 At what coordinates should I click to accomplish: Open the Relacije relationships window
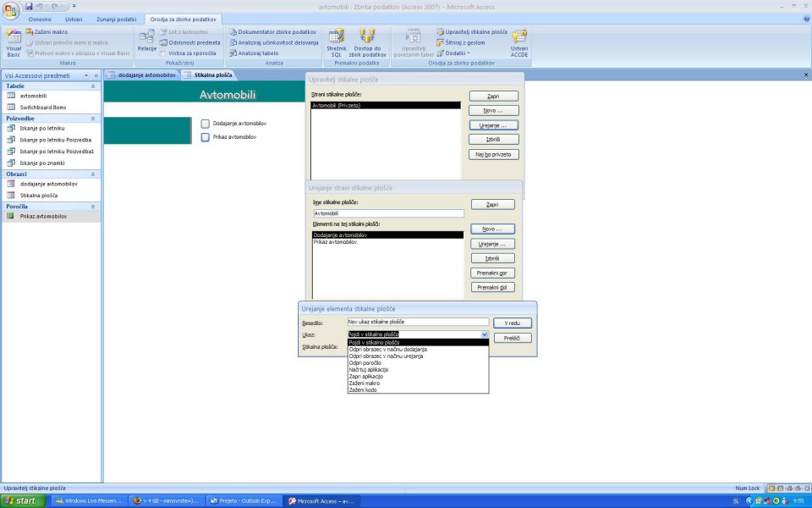pos(146,41)
